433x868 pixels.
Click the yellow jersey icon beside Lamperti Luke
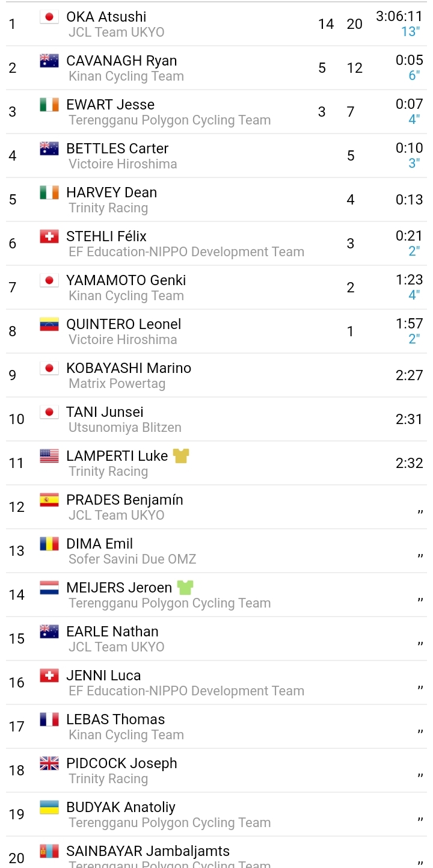[x=181, y=456]
